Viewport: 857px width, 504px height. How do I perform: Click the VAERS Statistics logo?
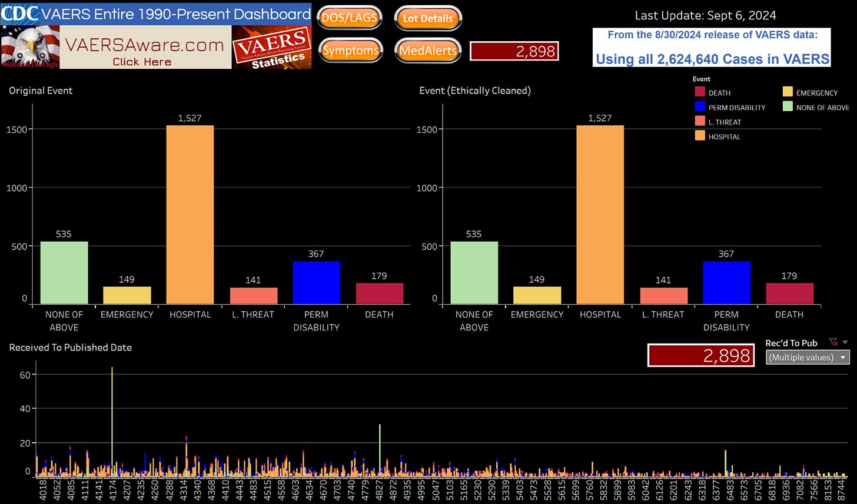coord(271,48)
